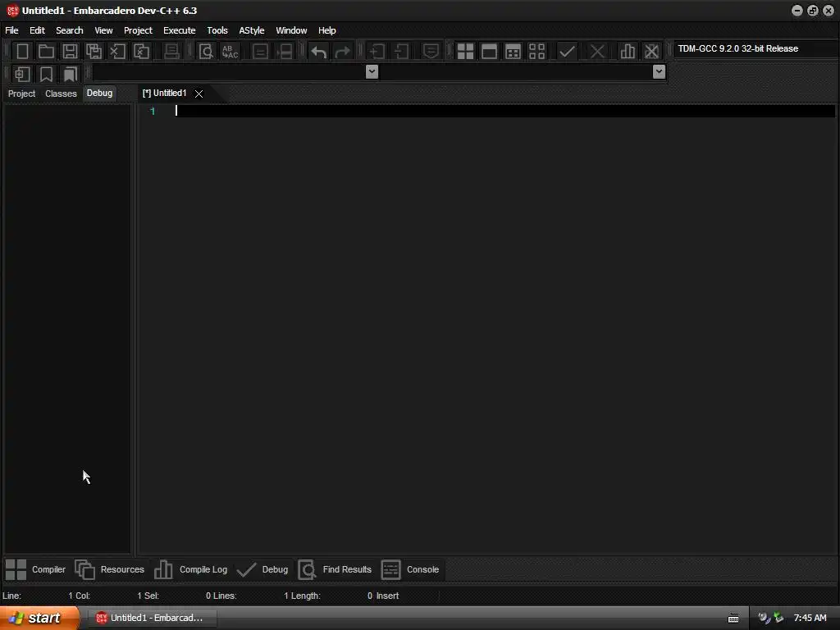Image resolution: width=840 pixels, height=630 pixels.
Task: Click the Goto Bookmark icon
Action: 71,74
